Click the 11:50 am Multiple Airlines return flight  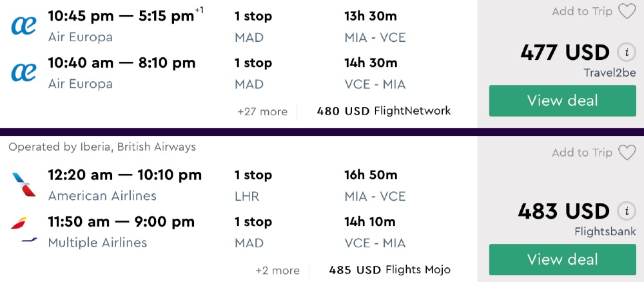click(x=121, y=222)
